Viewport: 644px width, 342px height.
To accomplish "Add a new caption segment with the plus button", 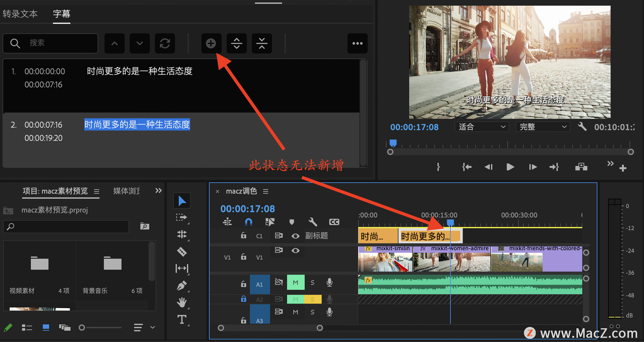I will [x=211, y=43].
